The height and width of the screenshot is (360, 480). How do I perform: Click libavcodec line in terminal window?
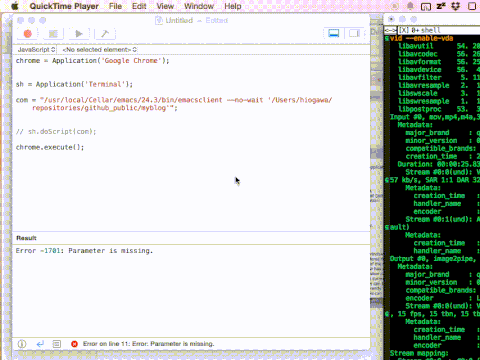tap(439, 54)
